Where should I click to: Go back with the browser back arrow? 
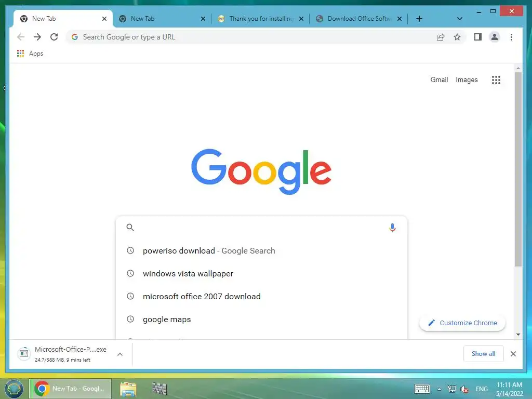pyautogui.click(x=21, y=37)
